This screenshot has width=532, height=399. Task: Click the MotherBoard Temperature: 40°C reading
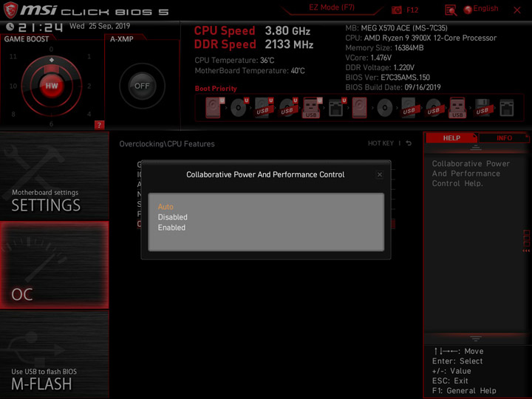[x=250, y=71]
